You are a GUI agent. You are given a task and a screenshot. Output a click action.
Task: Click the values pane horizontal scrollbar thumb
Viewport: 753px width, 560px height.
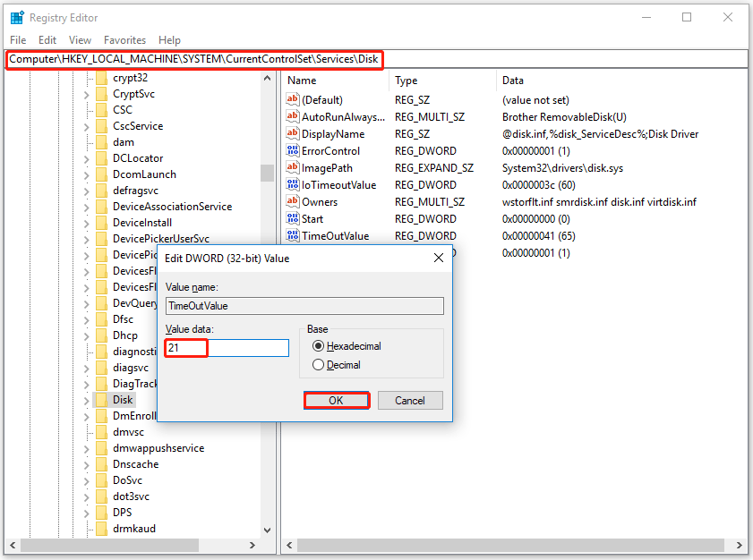click(x=510, y=545)
